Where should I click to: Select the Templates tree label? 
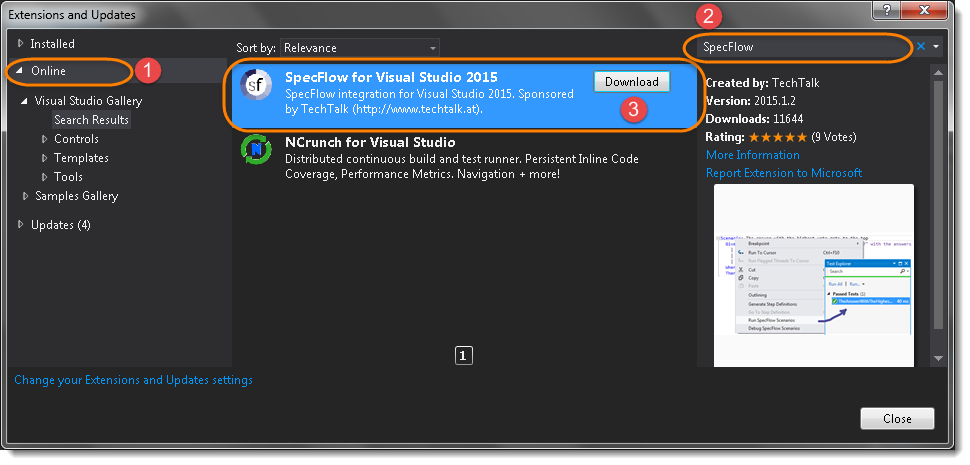coord(81,158)
